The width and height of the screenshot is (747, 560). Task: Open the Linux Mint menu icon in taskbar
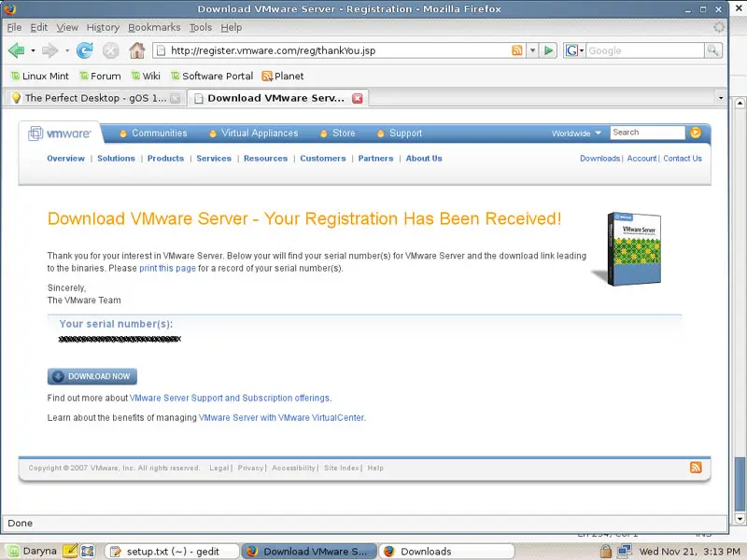tap(12, 551)
